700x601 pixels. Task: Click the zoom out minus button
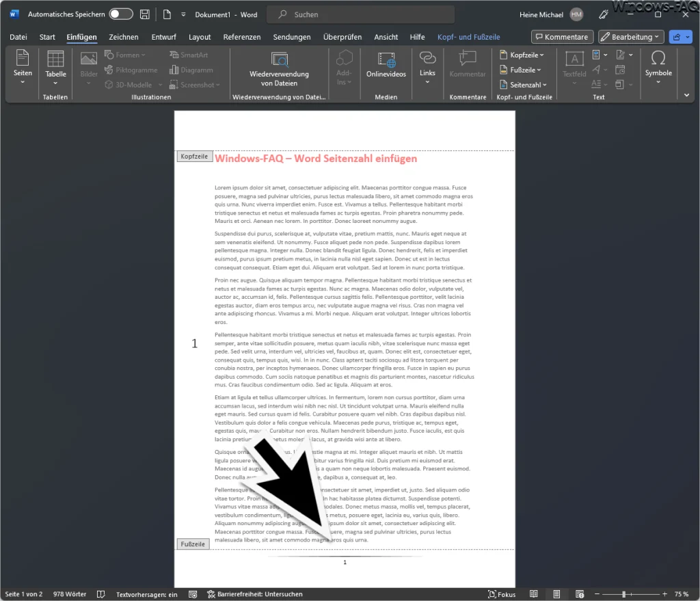tap(597, 594)
